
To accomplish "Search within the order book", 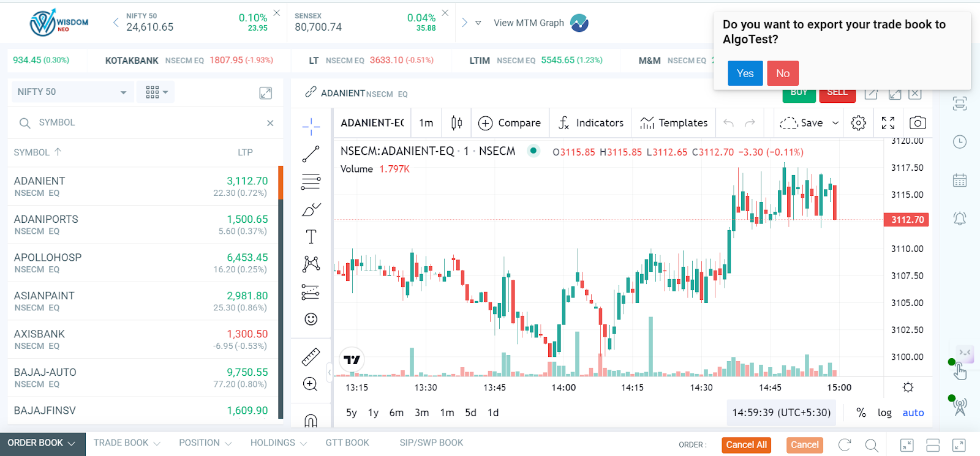I will coord(872,445).
